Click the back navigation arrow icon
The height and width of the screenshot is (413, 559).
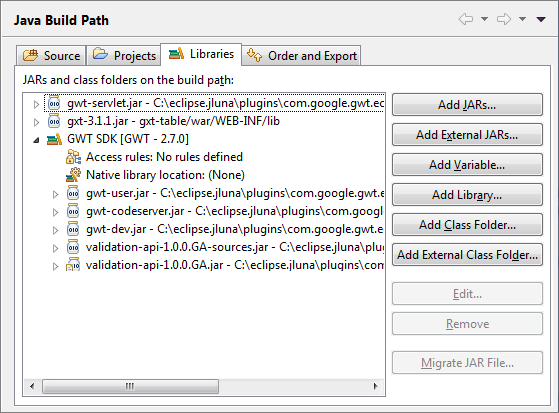[x=466, y=19]
